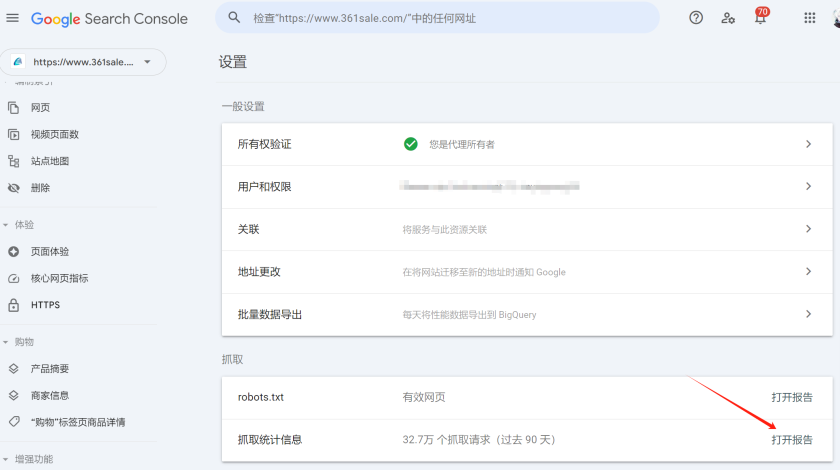Screen dimensions: 840x470
Task: Click 每天将性能数据导出到 BigQuery text
Action: (x=469, y=315)
